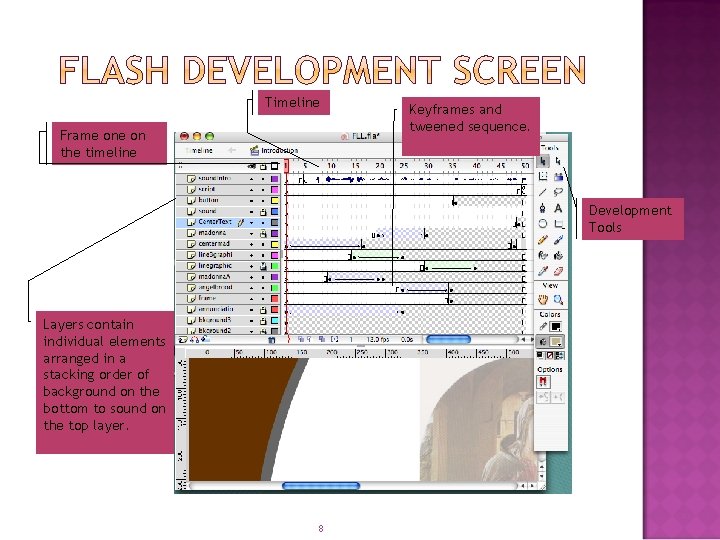Select the Fill Transform tool

558,176
